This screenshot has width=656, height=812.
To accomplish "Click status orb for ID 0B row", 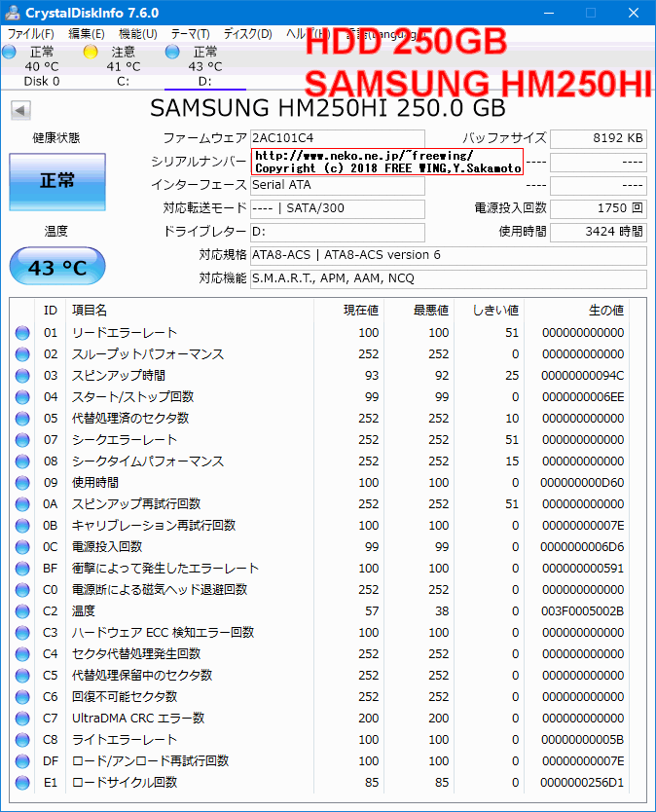I will pos(22,526).
